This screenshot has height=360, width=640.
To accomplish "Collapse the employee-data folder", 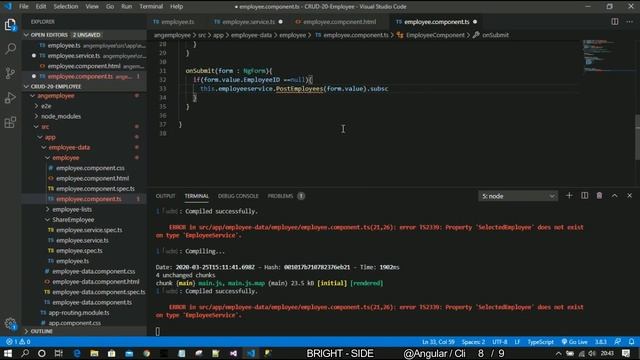I will click(69, 147).
